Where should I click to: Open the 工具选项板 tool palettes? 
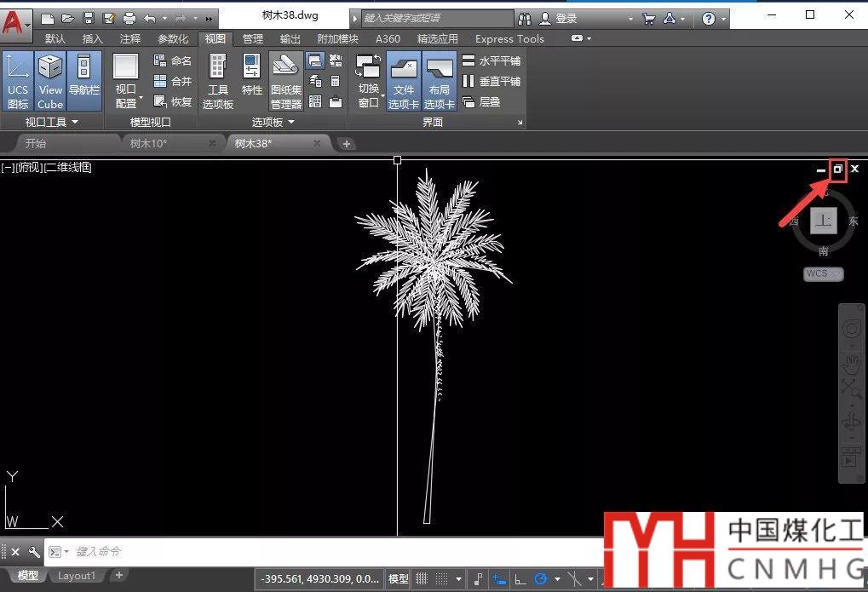pos(218,81)
